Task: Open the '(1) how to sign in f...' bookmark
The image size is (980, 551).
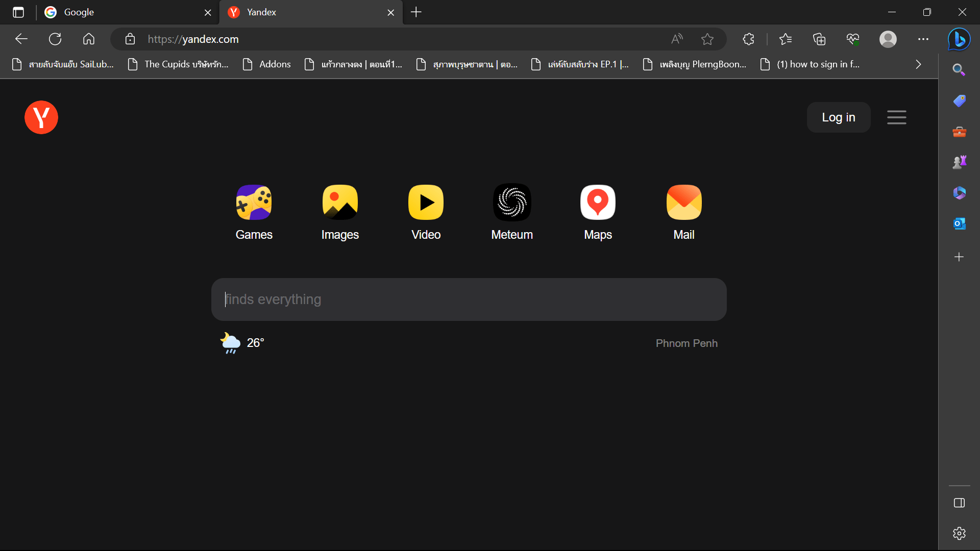Action: [x=810, y=64]
